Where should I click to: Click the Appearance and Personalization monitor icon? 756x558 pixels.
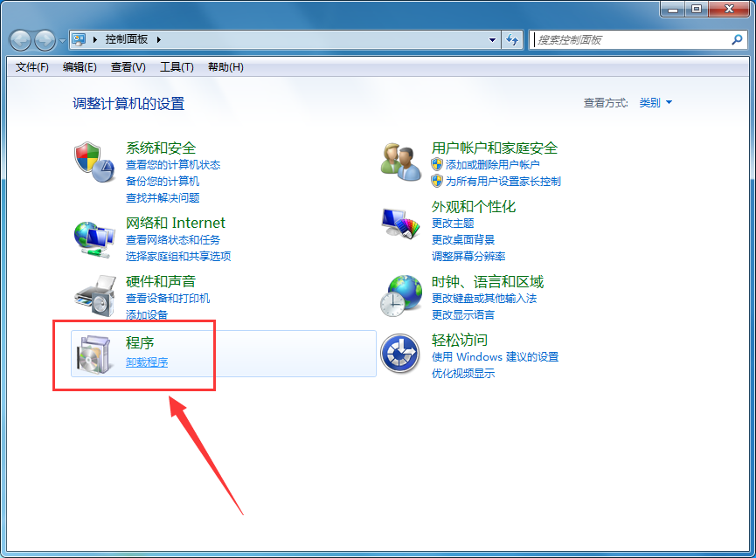tap(400, 223)
